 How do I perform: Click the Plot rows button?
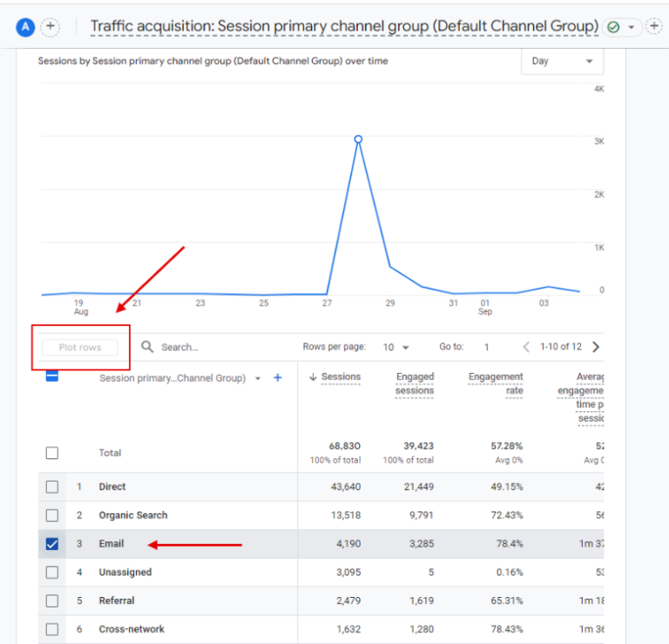(x=80, y=348)
